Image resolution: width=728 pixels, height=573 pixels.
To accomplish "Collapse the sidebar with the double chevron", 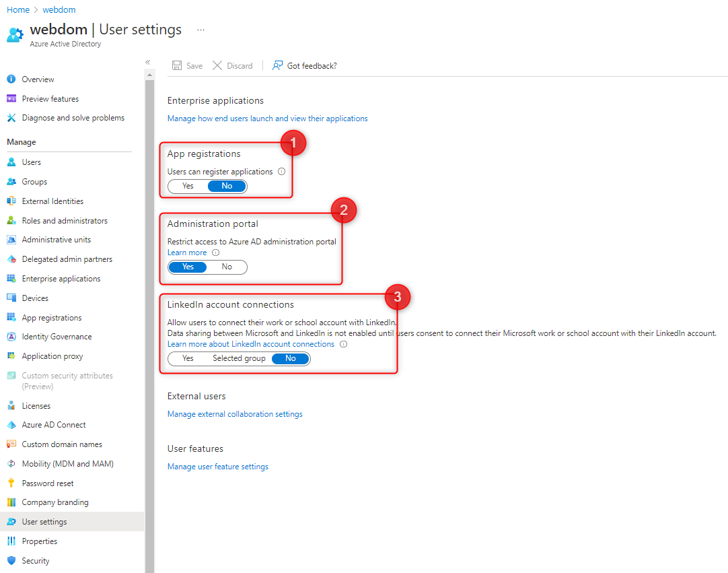I will tap(147, 62).
